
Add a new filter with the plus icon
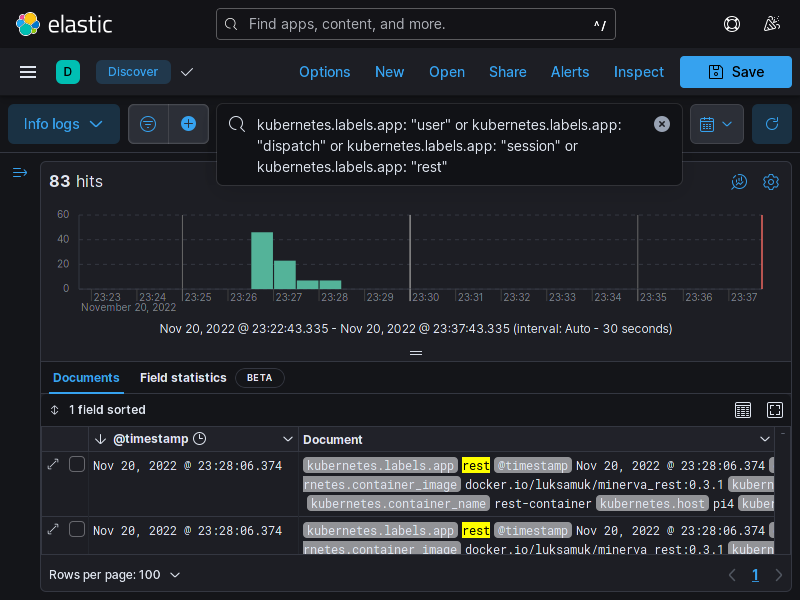click(188, 124)
